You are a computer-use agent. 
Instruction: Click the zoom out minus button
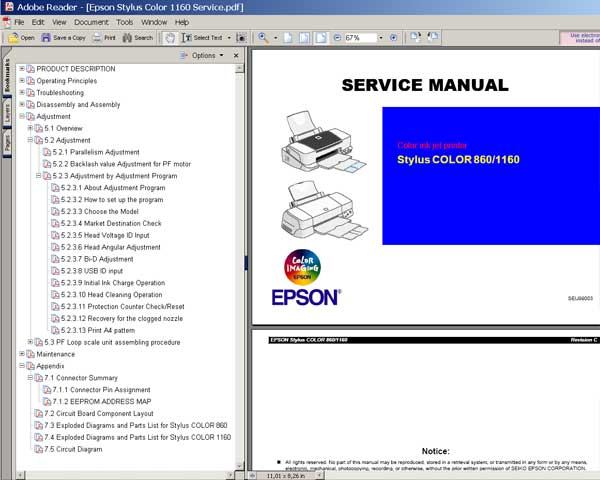click(337, 38)
